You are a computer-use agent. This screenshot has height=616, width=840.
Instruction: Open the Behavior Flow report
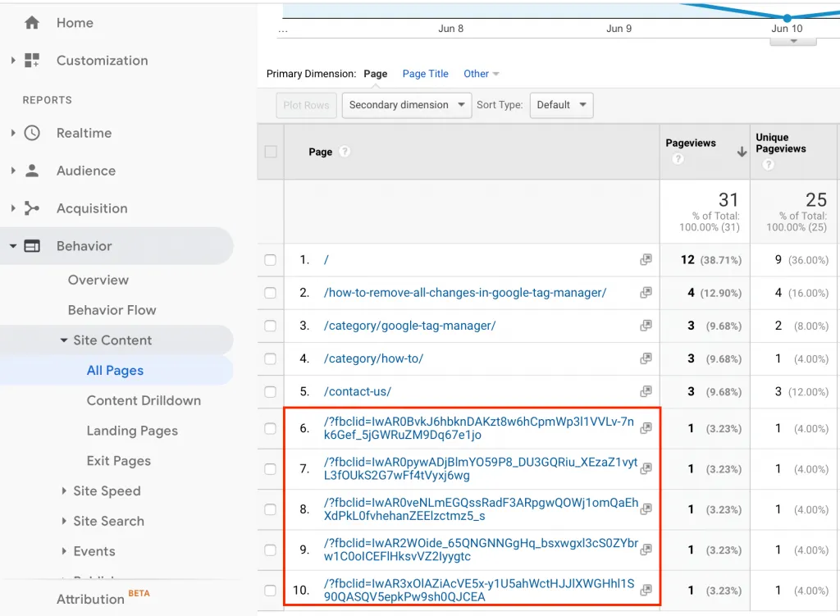coord(112,309)
